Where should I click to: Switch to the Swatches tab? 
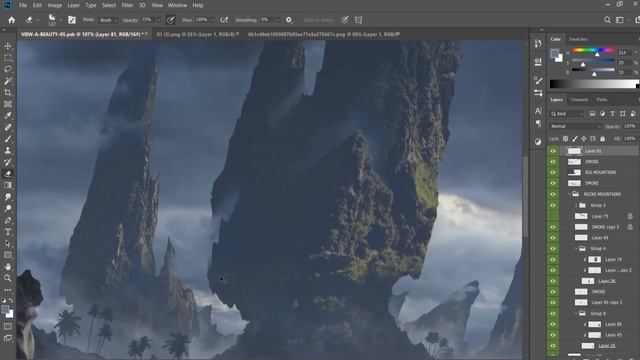pyautogui.click(x=578, y=39)
